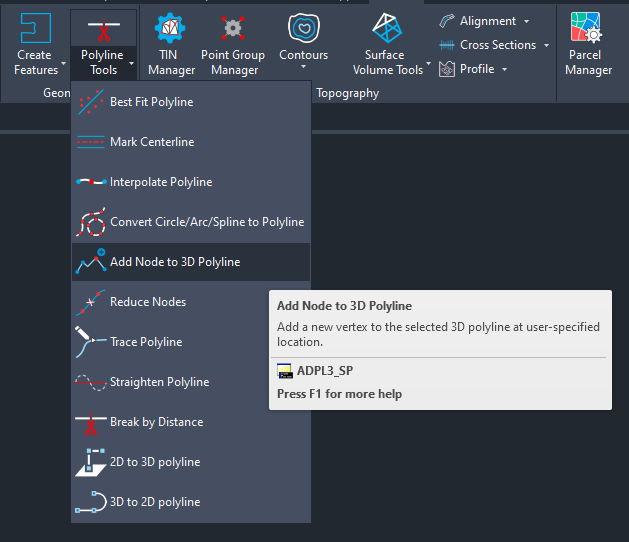Click 'Press F1 for more help' text
629x542 pixels.
[339, 394]
